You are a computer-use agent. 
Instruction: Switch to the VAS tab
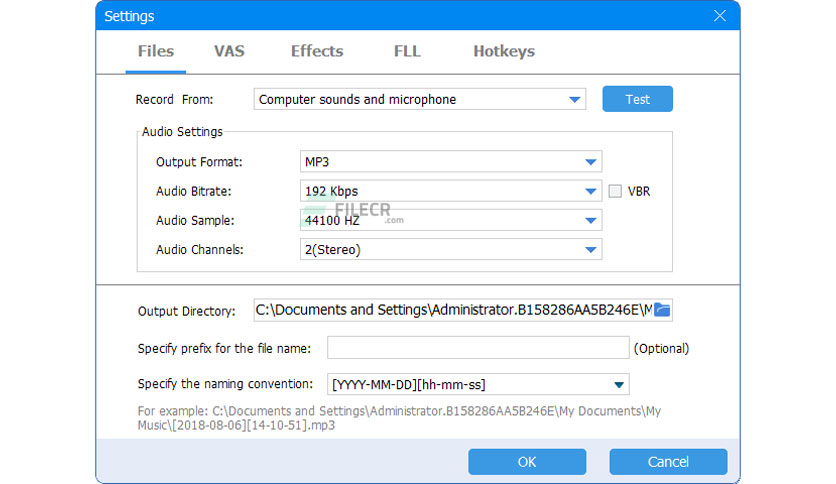click(x=229, y=51)
